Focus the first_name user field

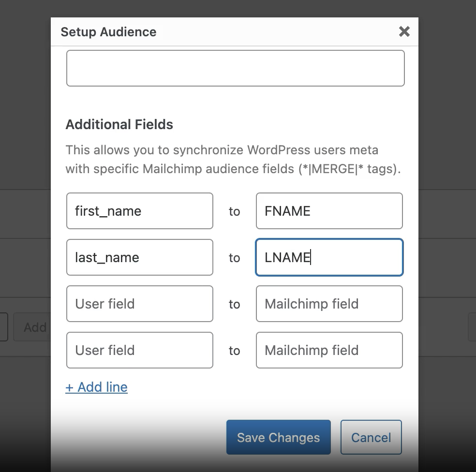pos(139,211)
